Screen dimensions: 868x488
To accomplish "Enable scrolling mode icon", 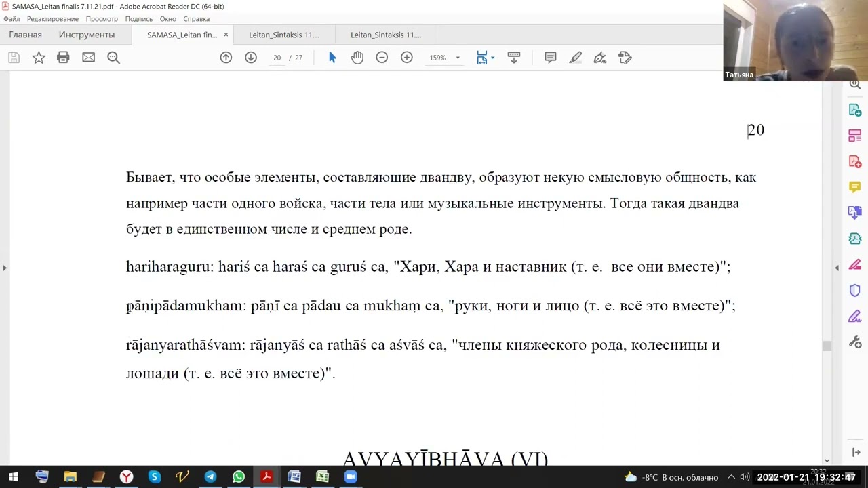I will pyautogui.click(x=514, y=58).
